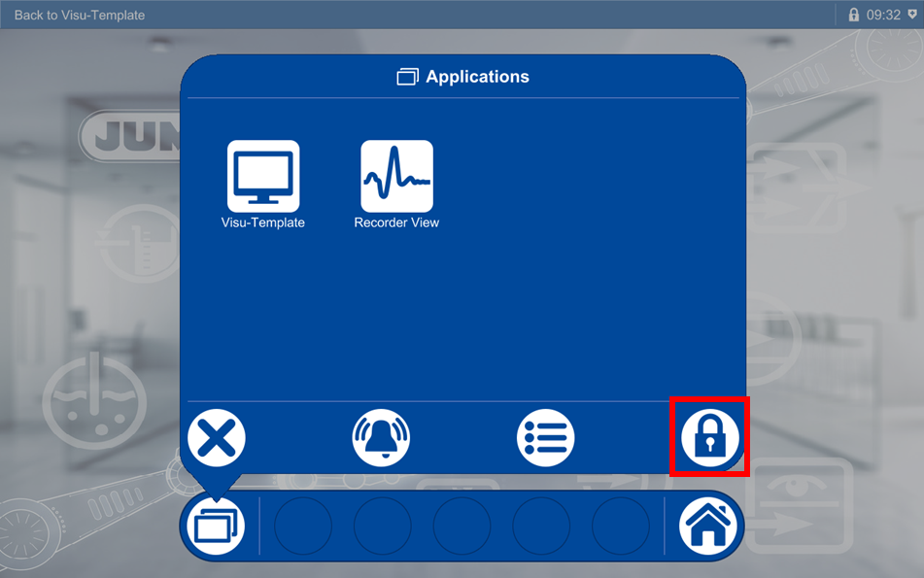Viewport: 924px width, 578px height.
Task: Select the middle empty circle slot
Action: pos(462,526)
